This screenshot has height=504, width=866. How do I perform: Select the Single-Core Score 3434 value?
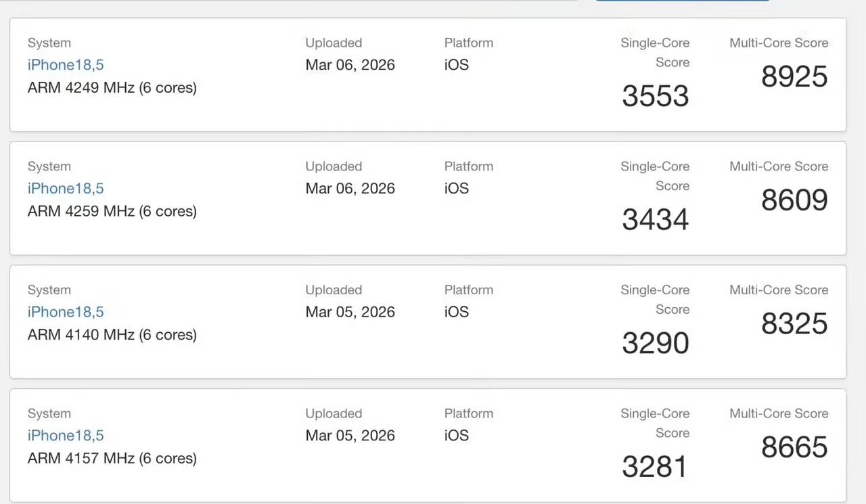pos(655,219)
